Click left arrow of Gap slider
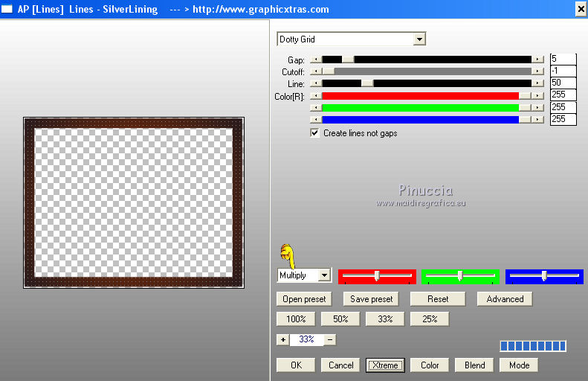Screen dimensions: 588x381 [x=316, y=60]
